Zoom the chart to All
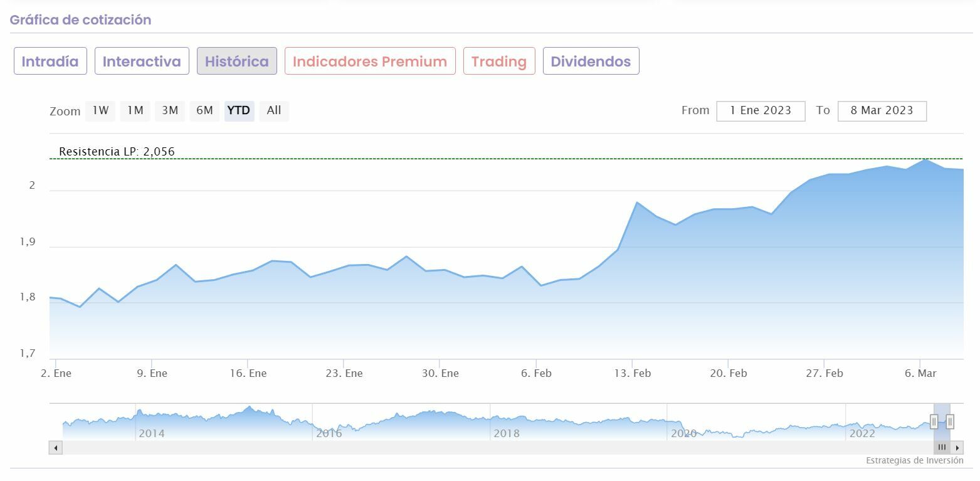 (274, 111)
